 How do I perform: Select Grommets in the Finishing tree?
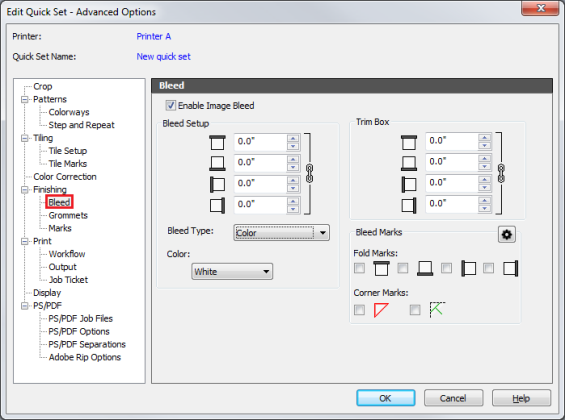pos(68,215)
